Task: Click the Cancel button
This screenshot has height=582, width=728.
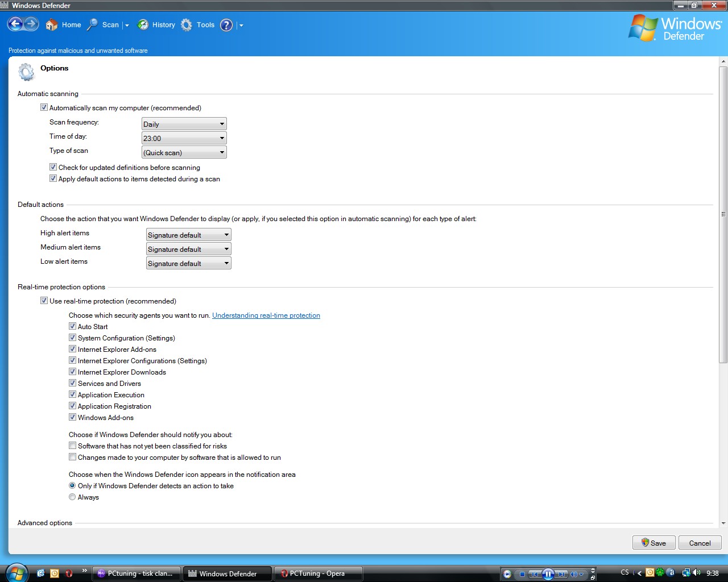Action: pos(700,543)
